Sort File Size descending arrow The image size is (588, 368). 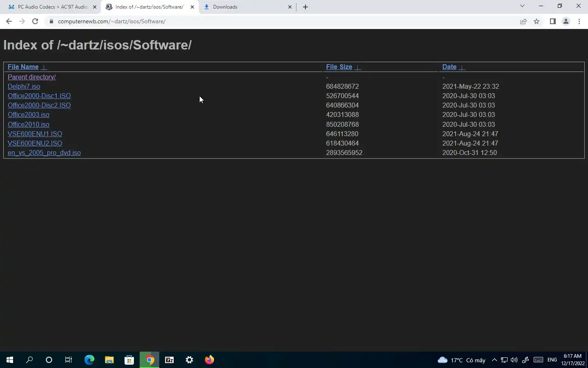358,67
